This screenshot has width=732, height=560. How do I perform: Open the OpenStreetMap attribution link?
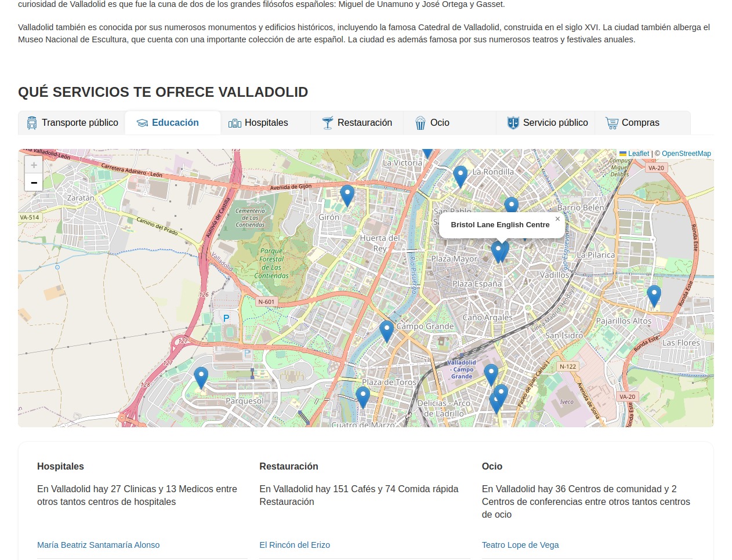click(686, 154)
